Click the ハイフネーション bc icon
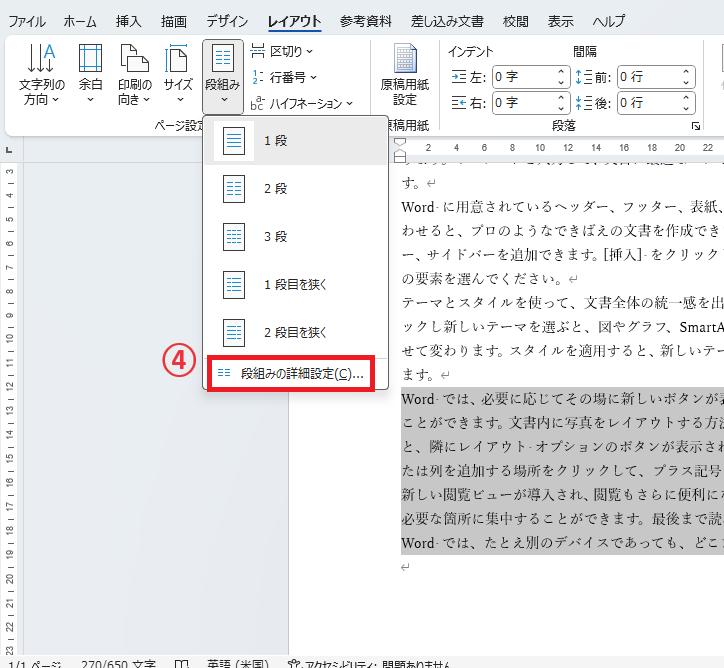This screenshot has height=668, width=724. pyautogui.click(x=258, y=103)
